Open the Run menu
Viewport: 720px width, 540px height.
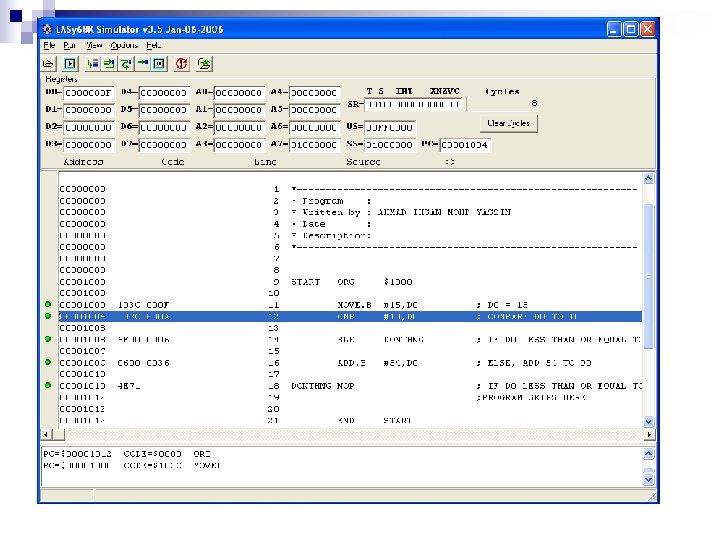pyautogui.click(x=69, y=45)
